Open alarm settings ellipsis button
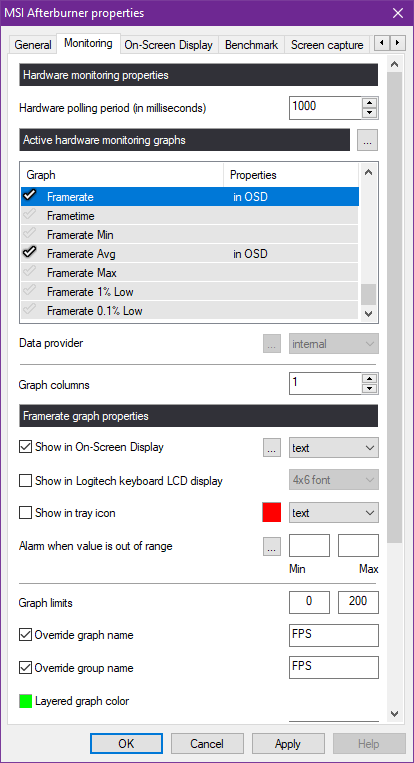This screenshot has height=763, width=414. [x=272, y=546]
